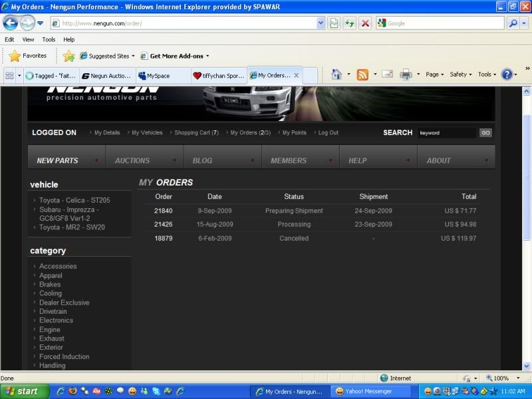Click the Windows Start button

25,392
